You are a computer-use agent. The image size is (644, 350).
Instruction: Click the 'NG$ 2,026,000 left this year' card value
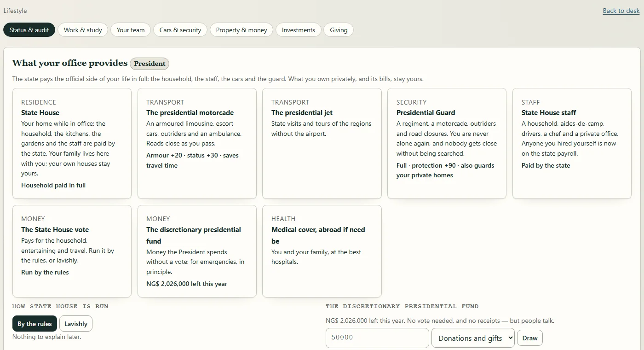[x=187, y=284]
